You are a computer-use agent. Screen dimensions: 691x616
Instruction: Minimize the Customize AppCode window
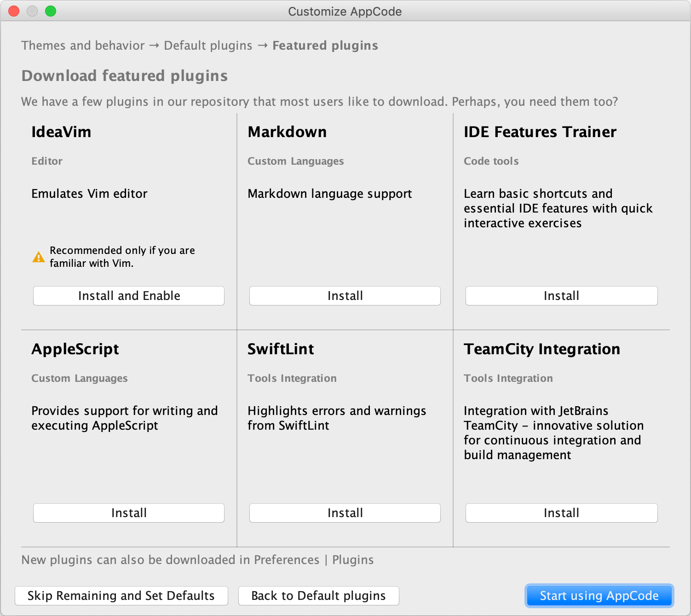[32, 12]
